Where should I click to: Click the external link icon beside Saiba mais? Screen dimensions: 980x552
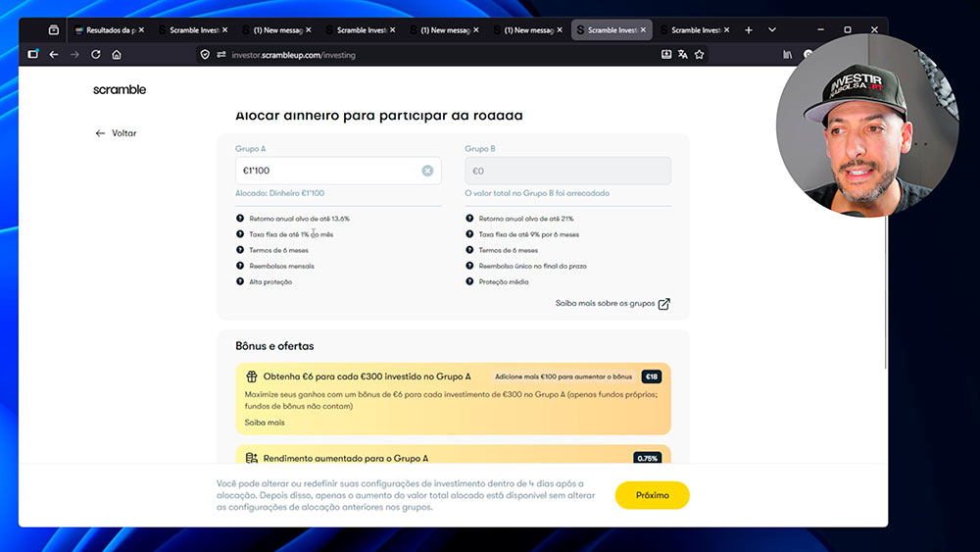click(x=663, y=304)
